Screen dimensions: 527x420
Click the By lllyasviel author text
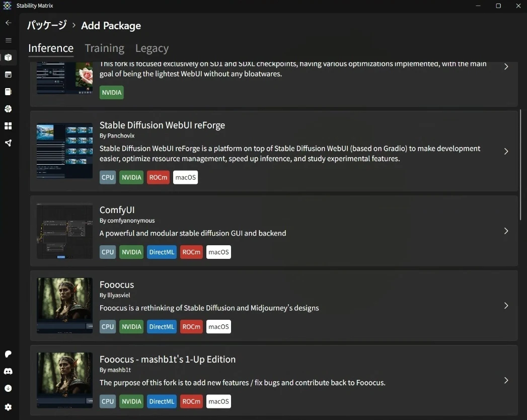(x=115, y=295)
